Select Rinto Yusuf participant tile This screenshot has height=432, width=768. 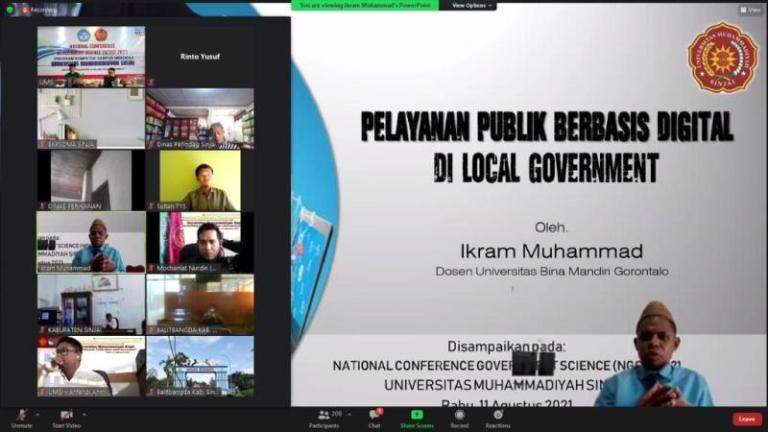pos(200,56)
